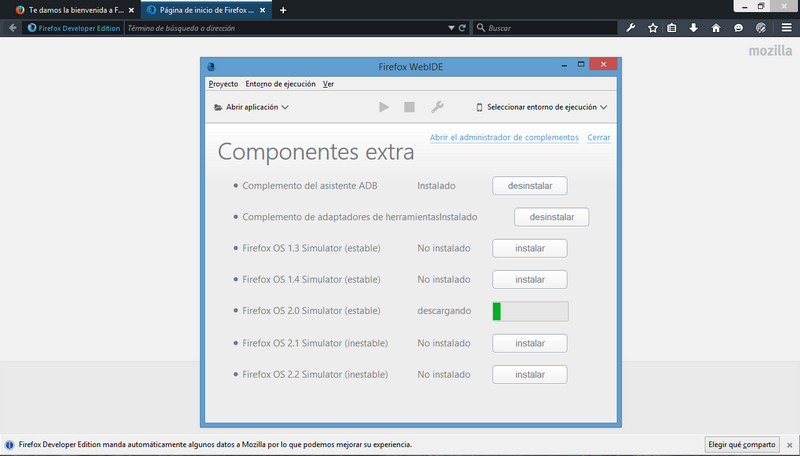The width and height of the screenshot is (800, 456).
Task: Open the downloads arrow icon
Action: coord(693,28)
